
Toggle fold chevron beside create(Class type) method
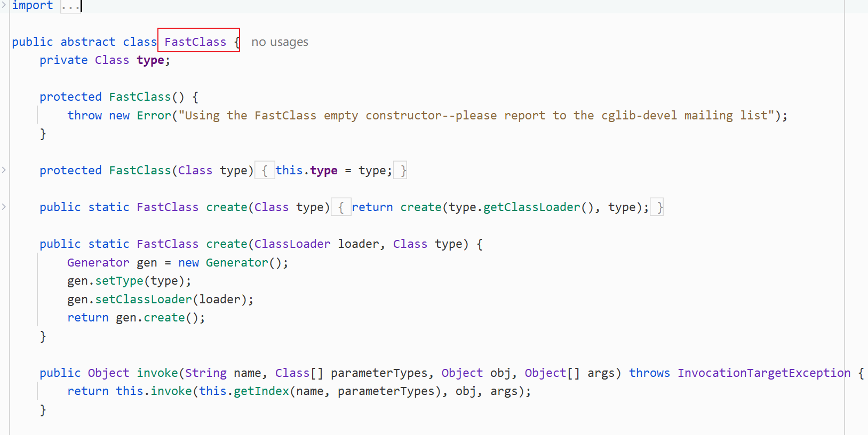(4, 207)
